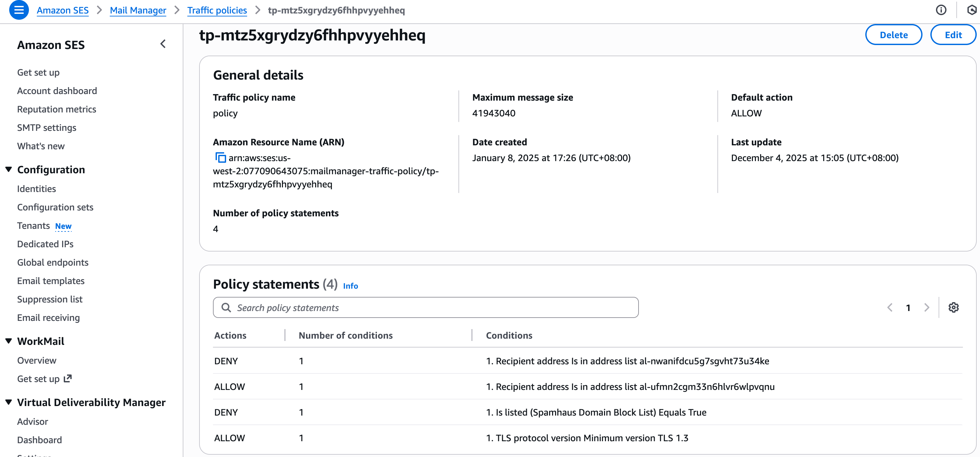Copy the ARN using copy icon
This screenshot has height=457, width=980.
coord(220,157)
